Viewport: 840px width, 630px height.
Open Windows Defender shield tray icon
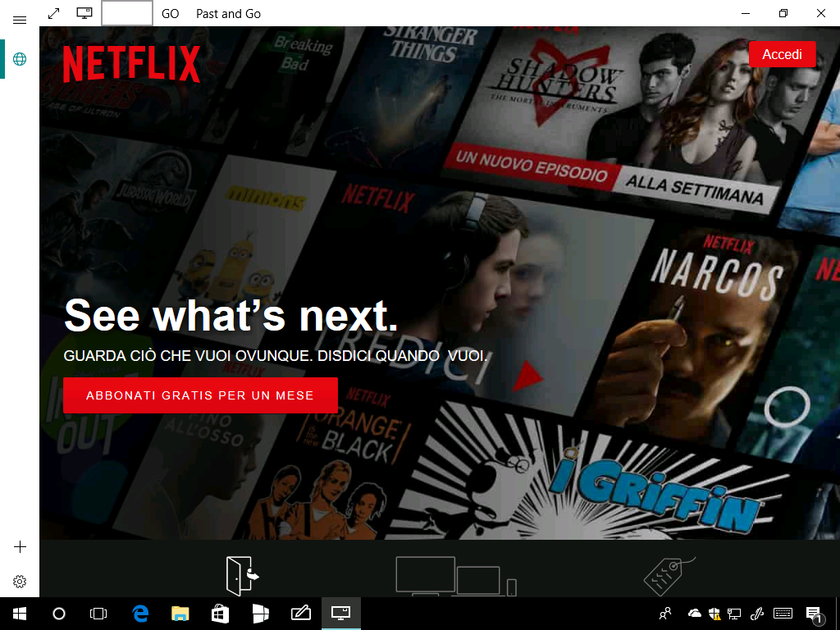714,614
